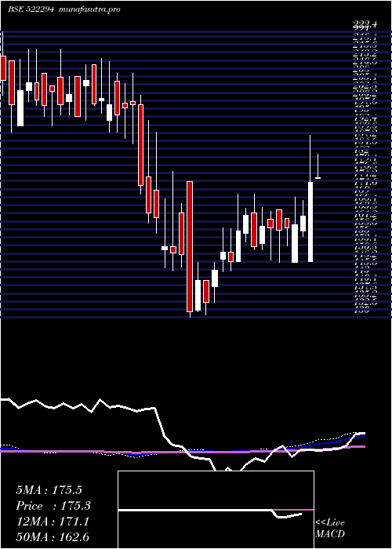
Task: Click the '12MA : 171.1' value
Action: (53, 522)
